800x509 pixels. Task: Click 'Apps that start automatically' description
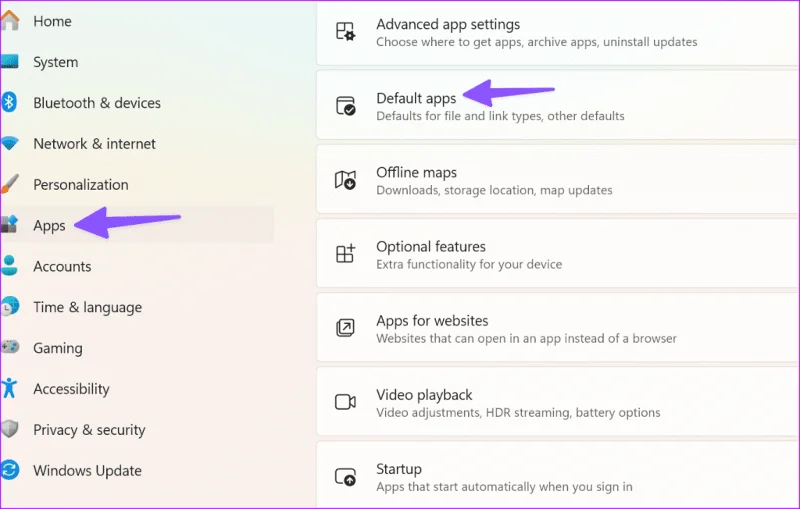point(504,487)
